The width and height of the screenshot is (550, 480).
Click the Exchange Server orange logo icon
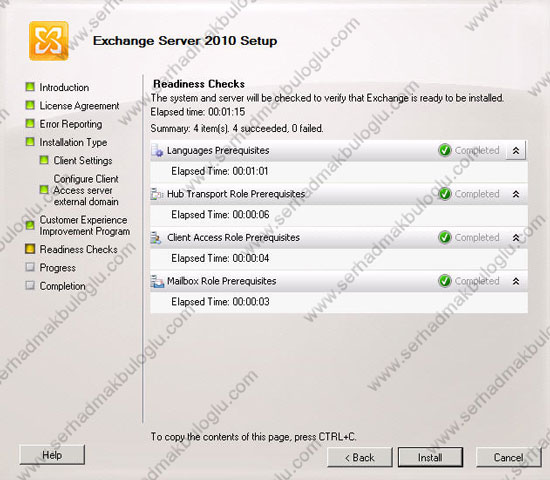[x=48, y=41]
